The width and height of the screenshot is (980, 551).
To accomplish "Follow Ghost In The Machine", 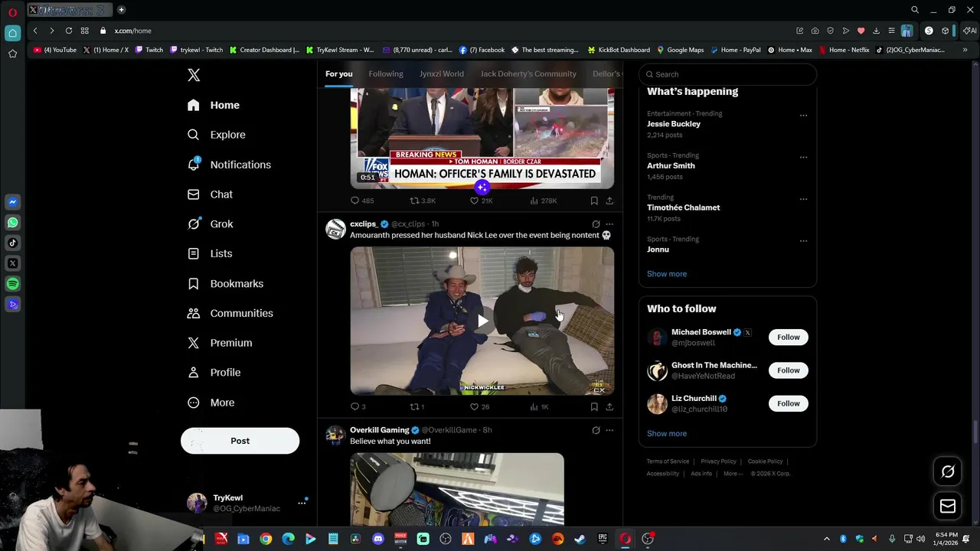I will pos(788,370).
